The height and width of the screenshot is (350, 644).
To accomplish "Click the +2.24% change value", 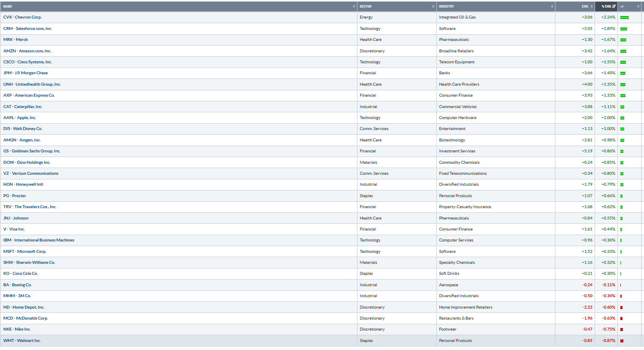I will (x=608, y=17).
